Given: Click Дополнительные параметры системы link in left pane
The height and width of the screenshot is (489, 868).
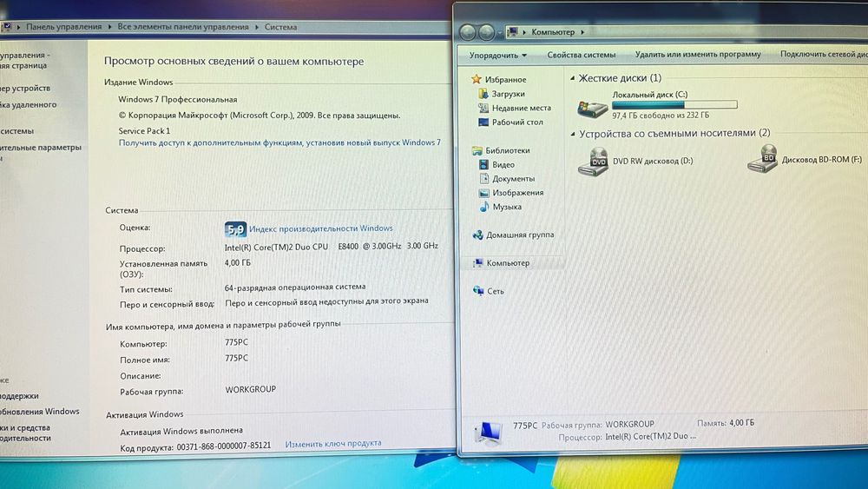Looking at the screenshot, I should pyautogui.click(x=41, y=152).
